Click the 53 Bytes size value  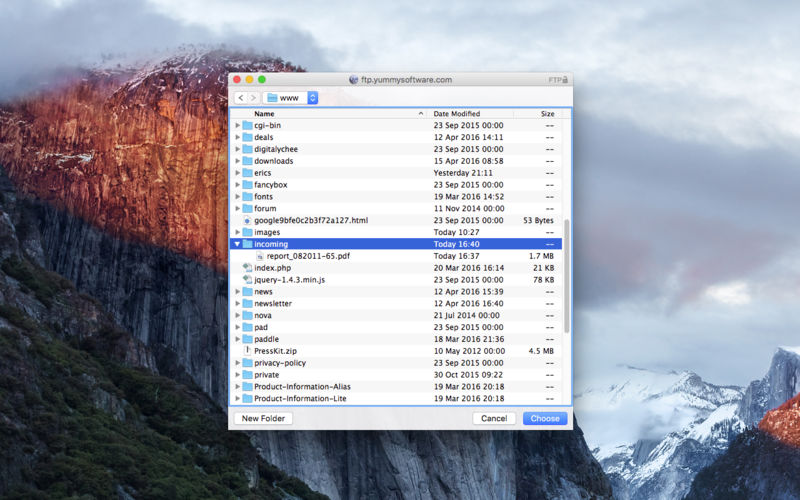[538, 220]
